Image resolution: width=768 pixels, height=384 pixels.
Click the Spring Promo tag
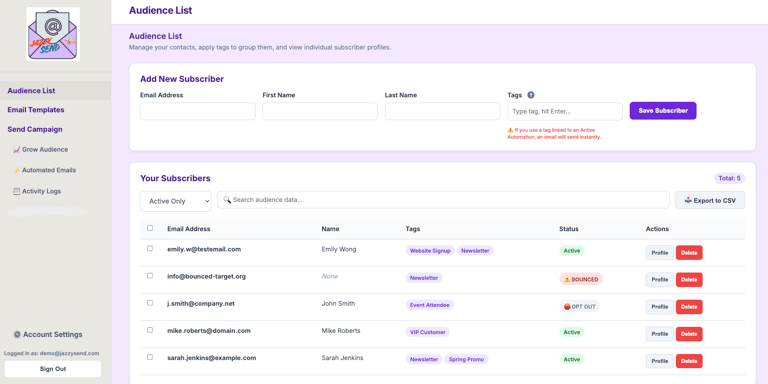(467, 359)
